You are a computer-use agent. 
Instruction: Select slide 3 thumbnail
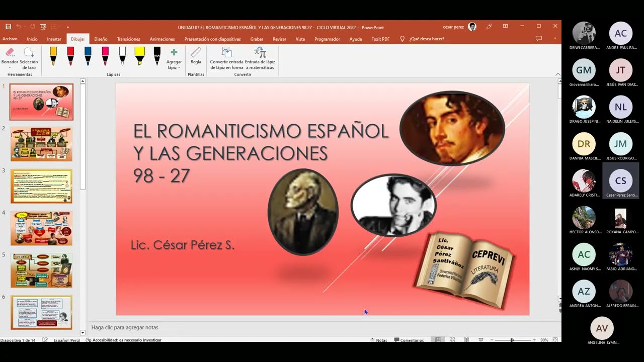tap(41, 186)
